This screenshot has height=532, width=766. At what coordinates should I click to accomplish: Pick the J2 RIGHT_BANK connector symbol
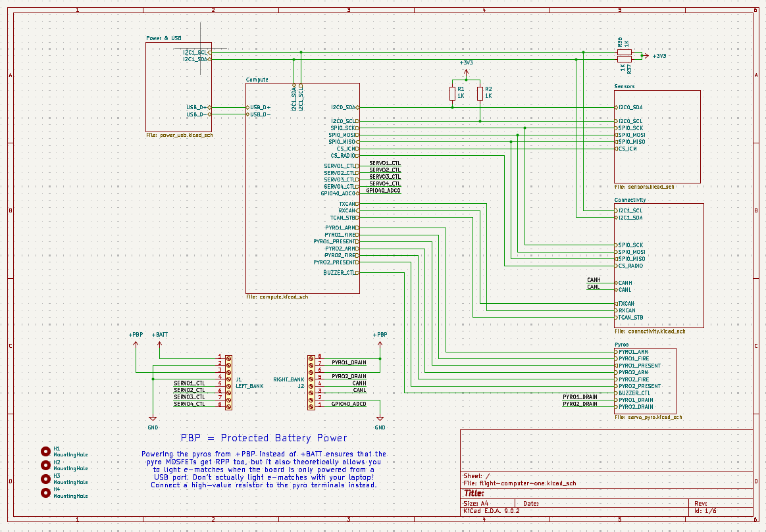(311, 383)
